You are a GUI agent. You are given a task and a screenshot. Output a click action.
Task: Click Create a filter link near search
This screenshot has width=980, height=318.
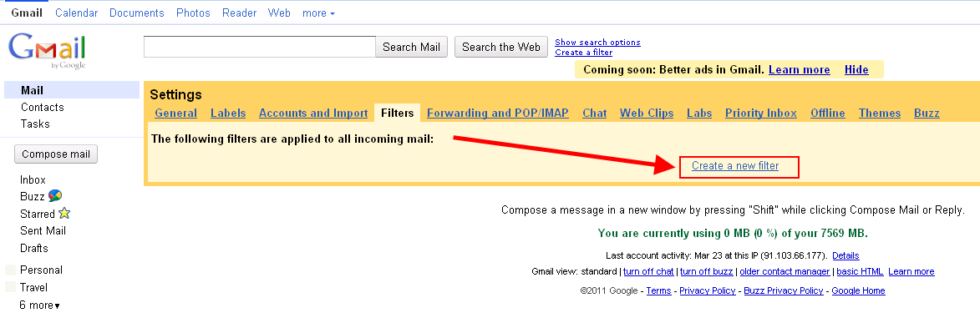(584, 52)
